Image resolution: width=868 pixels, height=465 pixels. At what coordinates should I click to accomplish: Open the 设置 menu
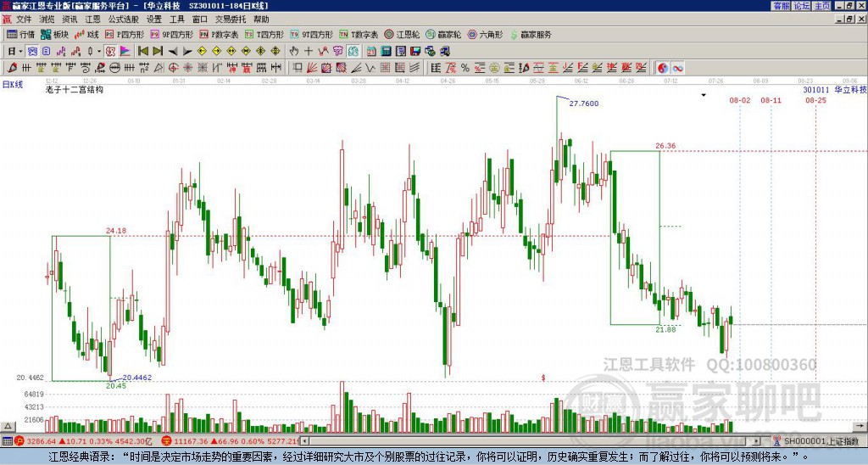(x=154, y=20)
